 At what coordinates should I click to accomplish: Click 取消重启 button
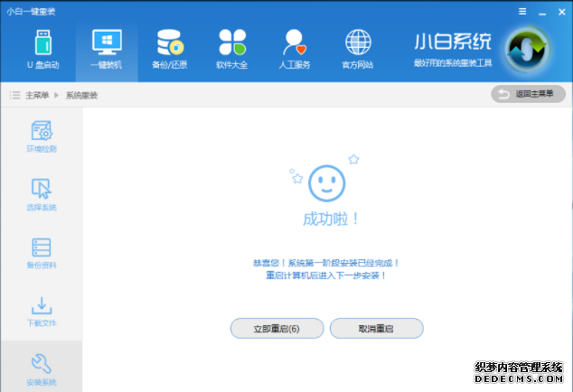(x=376, y=329)
